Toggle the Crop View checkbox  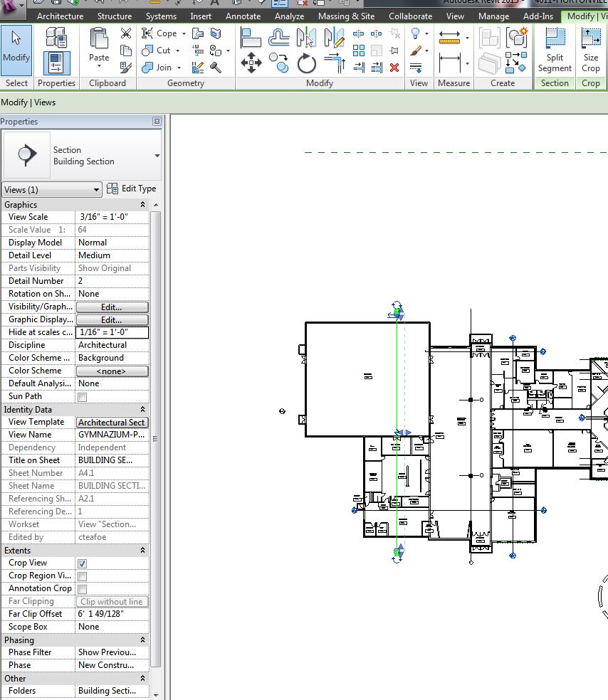82,563
